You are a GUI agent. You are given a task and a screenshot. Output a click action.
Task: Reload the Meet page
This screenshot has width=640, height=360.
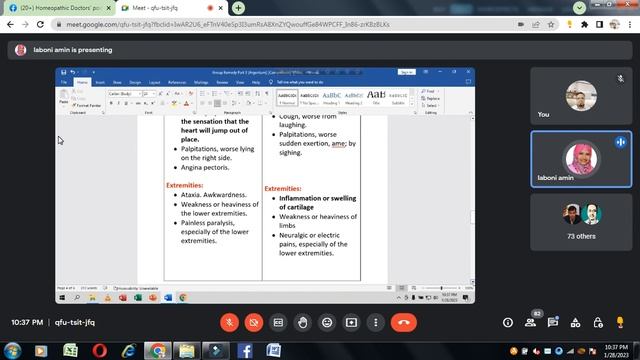[x=40, y=24]
